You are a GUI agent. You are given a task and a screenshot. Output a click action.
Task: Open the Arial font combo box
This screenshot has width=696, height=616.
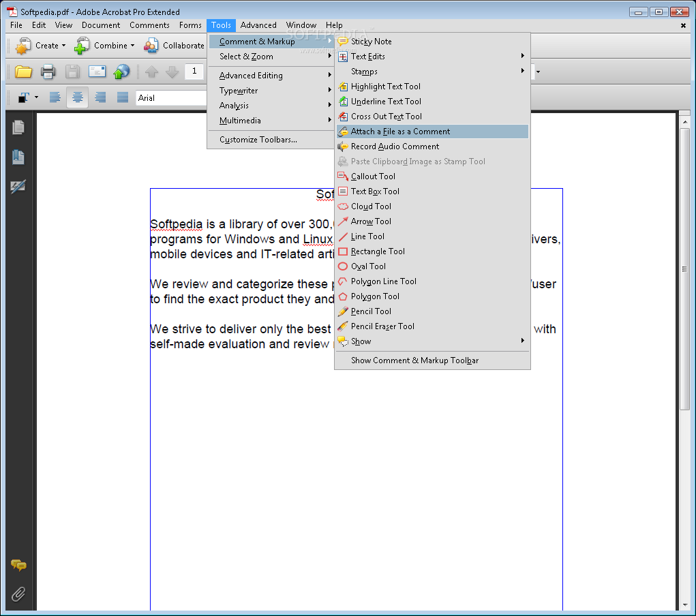171,98
